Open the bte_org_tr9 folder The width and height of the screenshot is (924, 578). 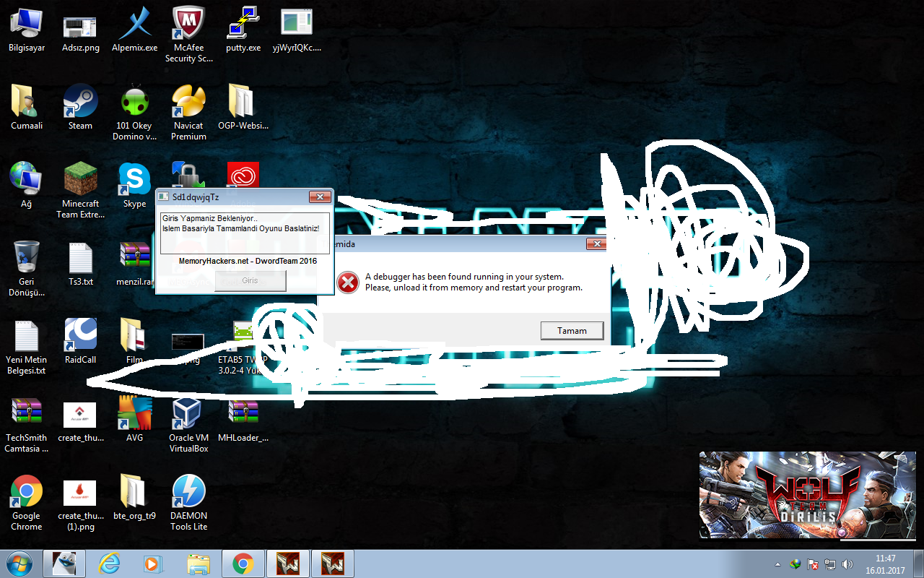[x=134, y=497]
